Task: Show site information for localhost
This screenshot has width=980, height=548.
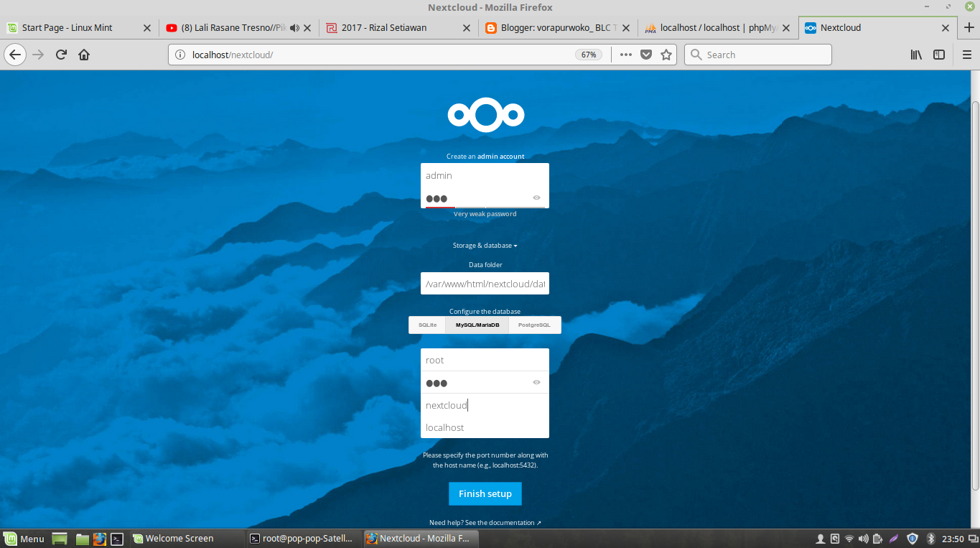Action: 180,55
